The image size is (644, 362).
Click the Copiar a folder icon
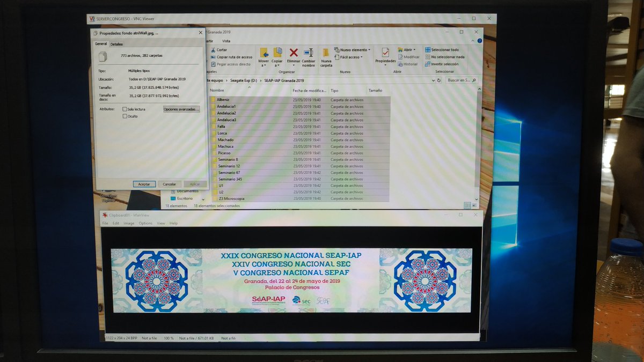(x=277, y=53)
